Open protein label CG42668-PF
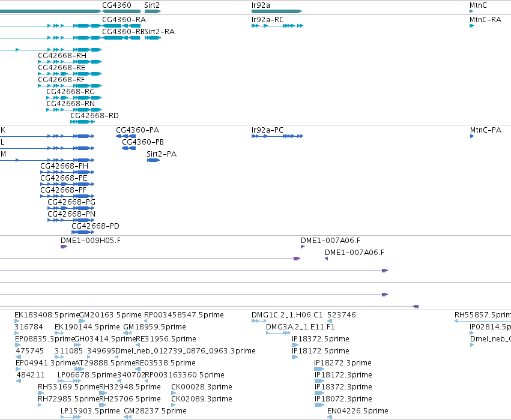The width and height of the screenshot is (511, 420). tap(63, 190)
